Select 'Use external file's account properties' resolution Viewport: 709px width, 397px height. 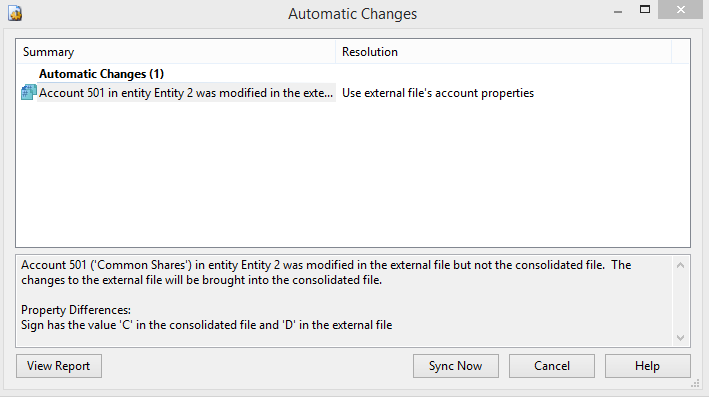pos(438,93)
